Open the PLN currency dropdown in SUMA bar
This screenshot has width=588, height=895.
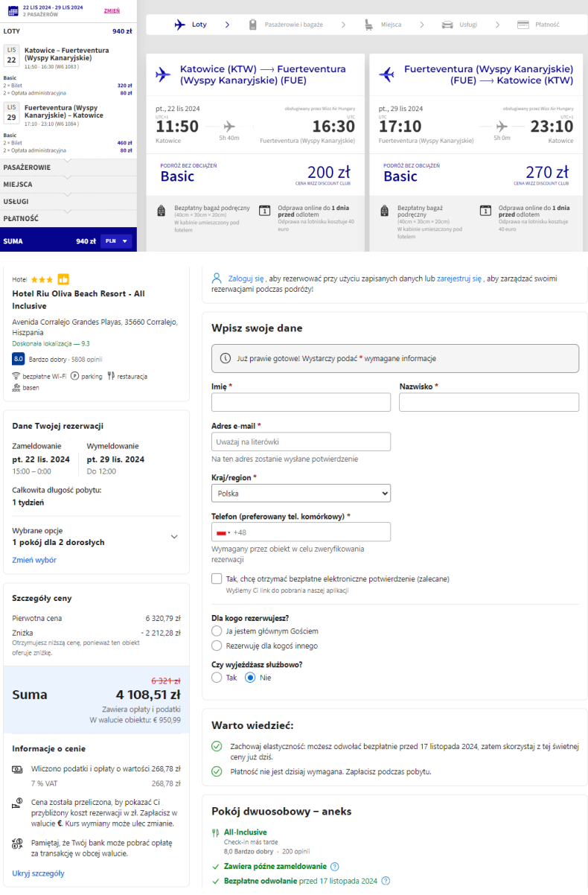(117, 241)
